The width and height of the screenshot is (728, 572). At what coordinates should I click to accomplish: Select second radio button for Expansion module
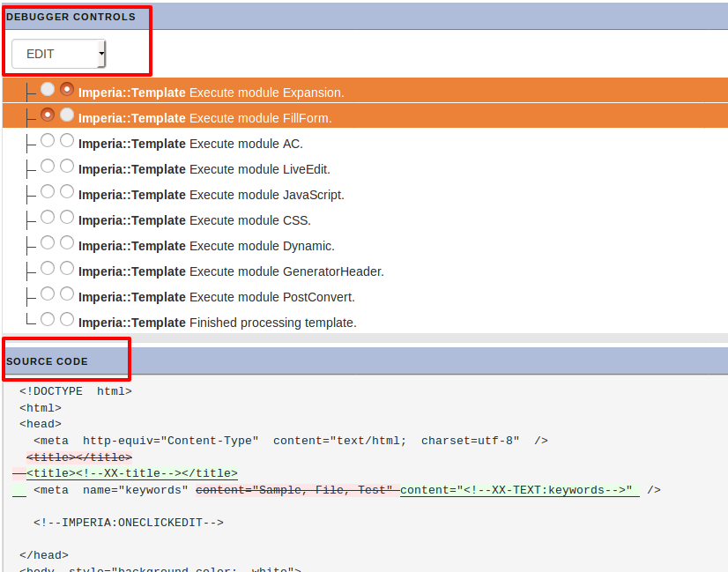[67, 89]
